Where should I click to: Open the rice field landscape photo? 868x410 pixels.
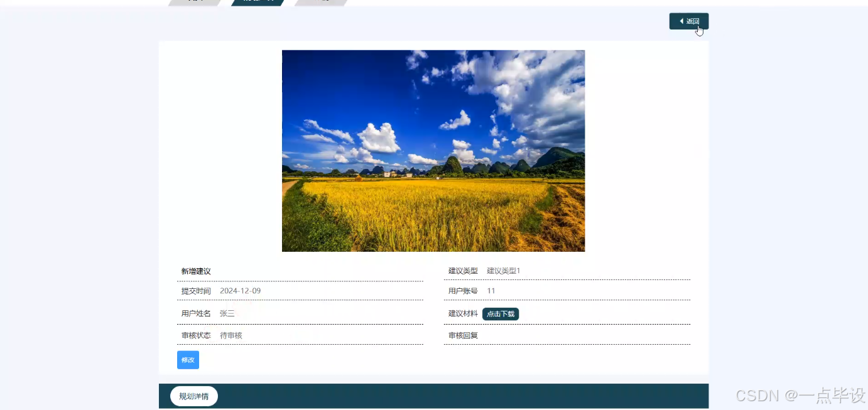coord(433,151)
